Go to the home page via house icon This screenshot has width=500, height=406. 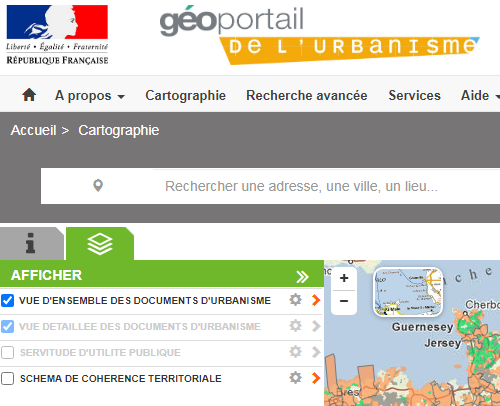click(x=29, y=95)
